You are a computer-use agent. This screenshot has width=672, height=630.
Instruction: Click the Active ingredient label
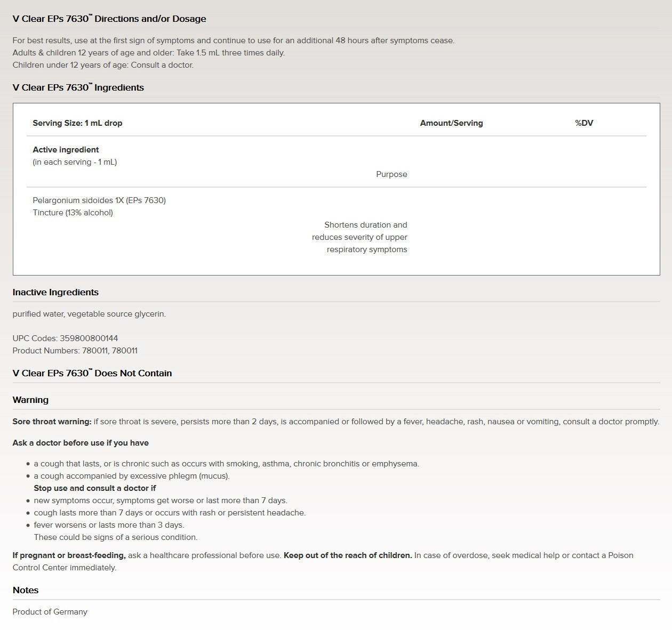(x=66, y=150)
